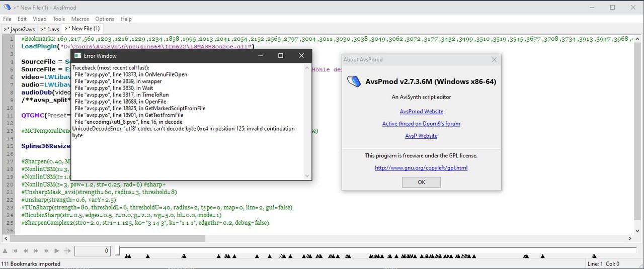Click the editor horizontal scrollbar right arrow
The image size is (644, 269).
[630, 238]
